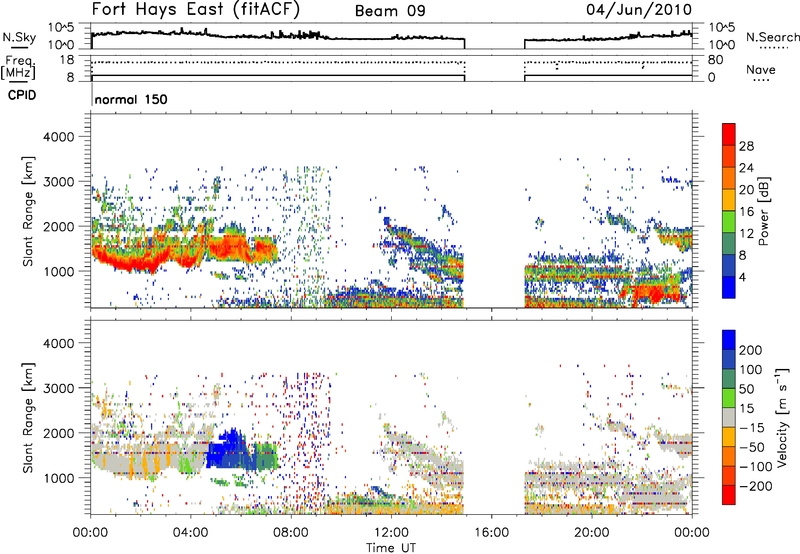Click the date '04/Jun/2010'
The width and height of the screenshot is (800, 554).
click(639, 10)
